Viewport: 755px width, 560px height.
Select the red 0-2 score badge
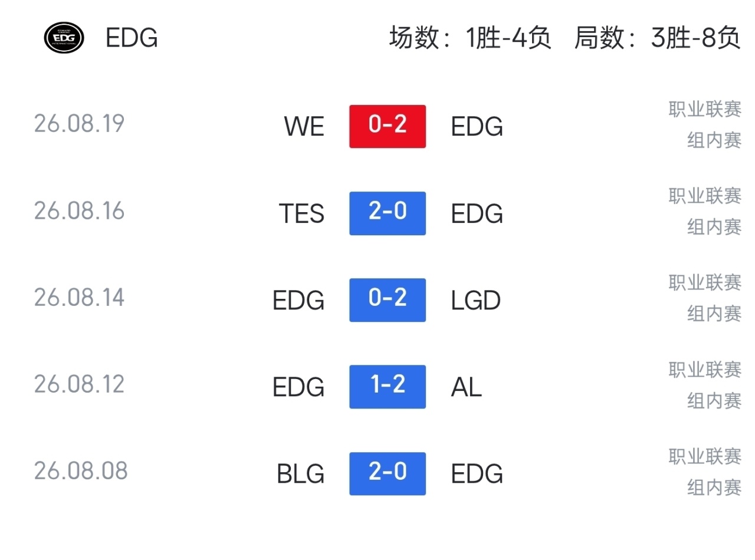[388, 126]
